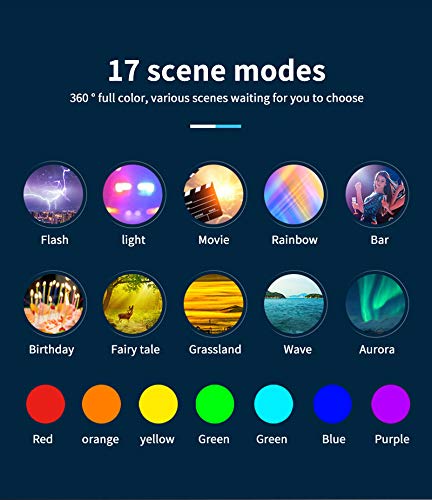Click the 17 scene modes heading
Image resolution: width=432 pixels, height=500 pixels.
[217, 71]
